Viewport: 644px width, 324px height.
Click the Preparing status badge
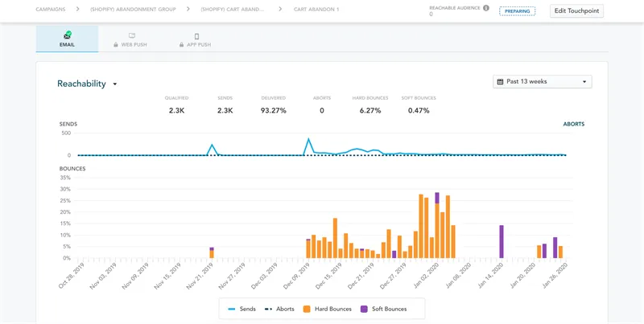coord(517,11)
